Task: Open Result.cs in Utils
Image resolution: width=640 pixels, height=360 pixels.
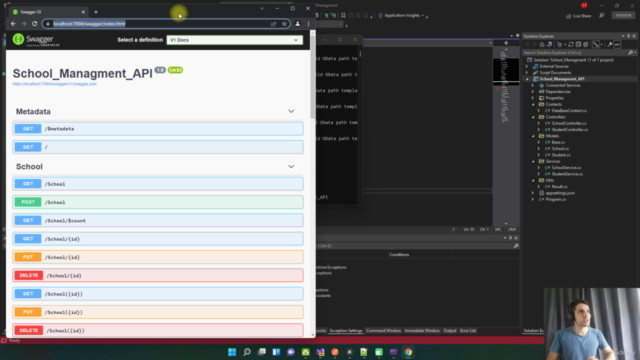Action: (x=560, y=187)
